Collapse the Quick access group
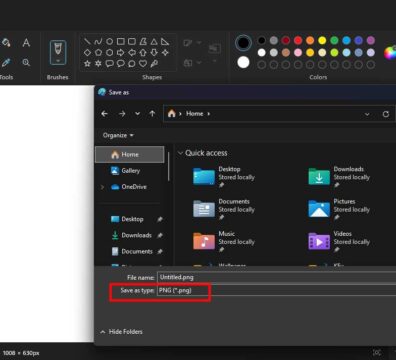The image size is (396, 360). (x=180, y=153)
